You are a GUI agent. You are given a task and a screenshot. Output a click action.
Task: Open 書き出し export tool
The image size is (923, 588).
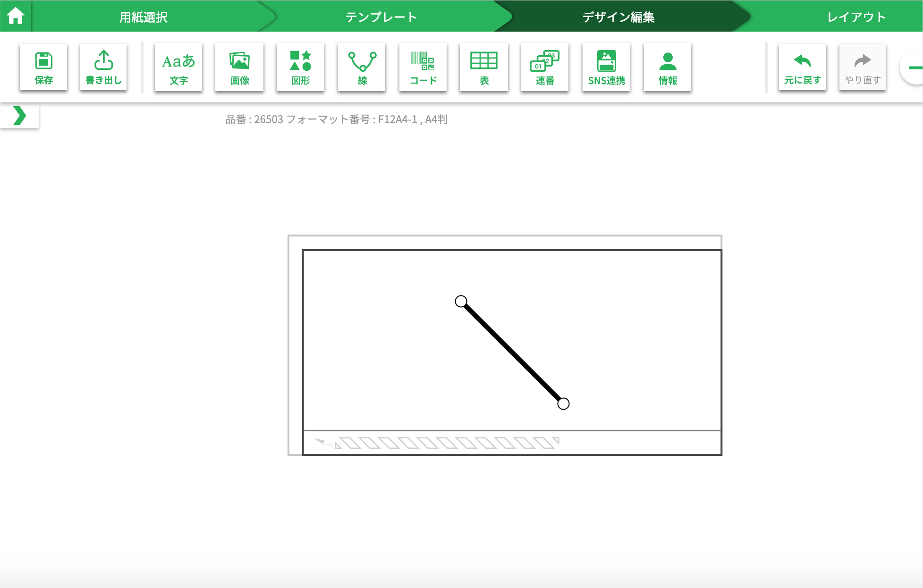pyautogui.click(x=103, y=67)
